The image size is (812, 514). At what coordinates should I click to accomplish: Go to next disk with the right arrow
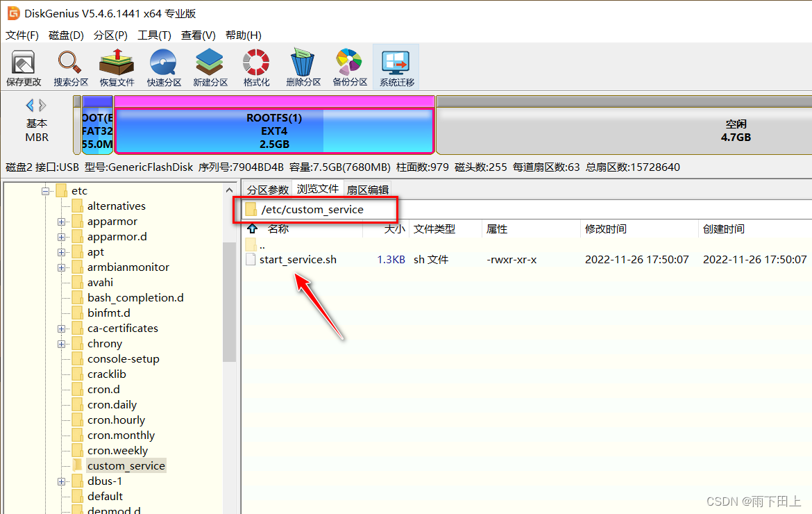tap(42, 105)
